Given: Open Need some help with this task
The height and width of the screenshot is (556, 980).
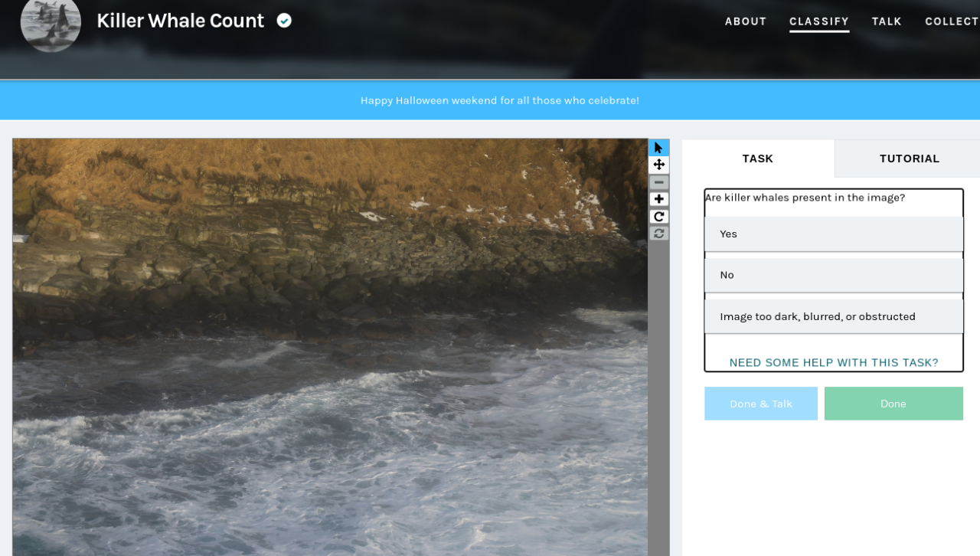Looking at the screenshot, I should 834,363.
